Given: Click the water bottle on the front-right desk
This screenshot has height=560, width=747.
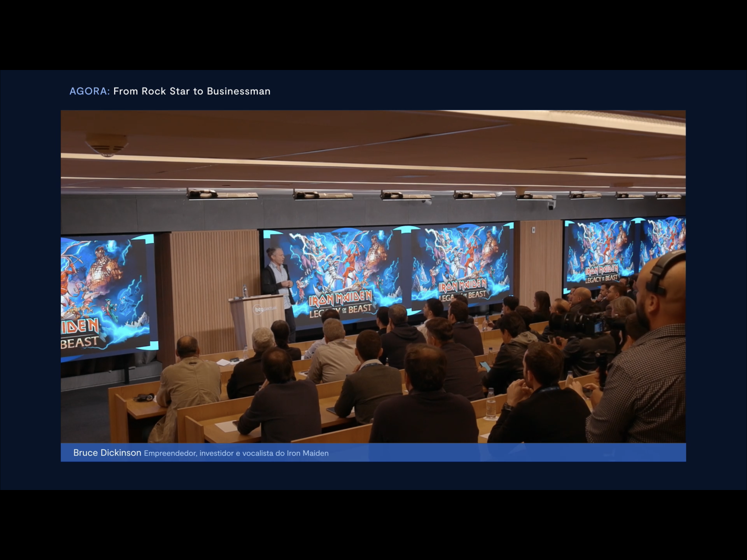Looking at the screenshot, I should tap(491, 404).
